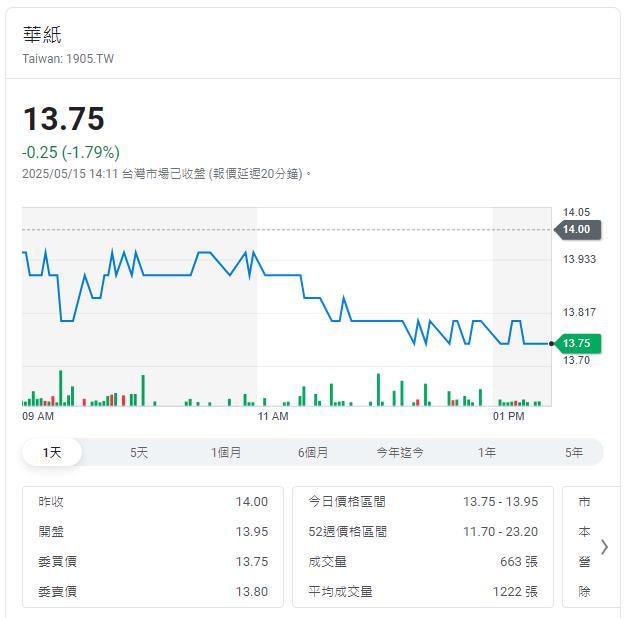The width and height of the screenshot is (634, 618).
Task: Click the 14.00 previous close chart marker
Action: (x=577, y=229)
